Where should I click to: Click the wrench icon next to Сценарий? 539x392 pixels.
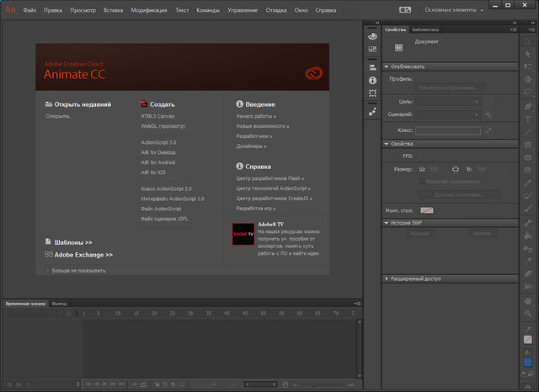click(x=488, y=114)
